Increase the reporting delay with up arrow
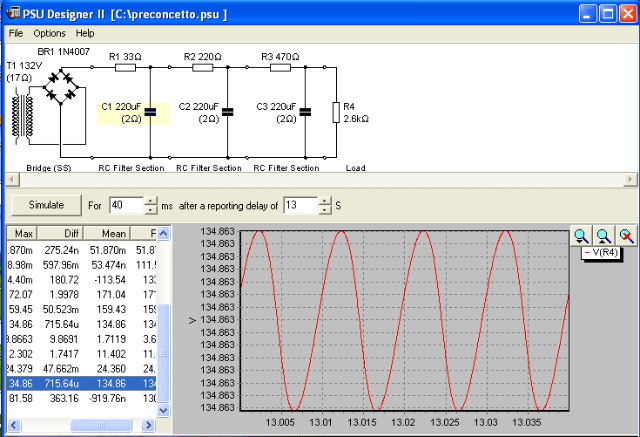Image resolution: width=640 pixels, height=437 pixels. [324, 201]
